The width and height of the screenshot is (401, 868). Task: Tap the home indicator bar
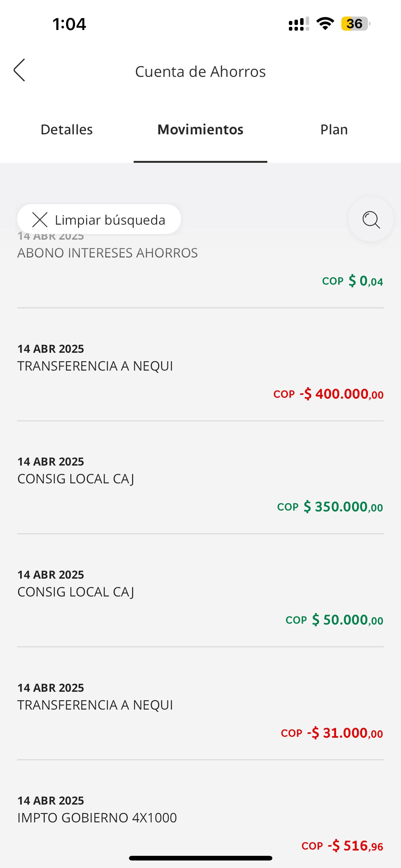pyautogui.click(x=200, y=858)
